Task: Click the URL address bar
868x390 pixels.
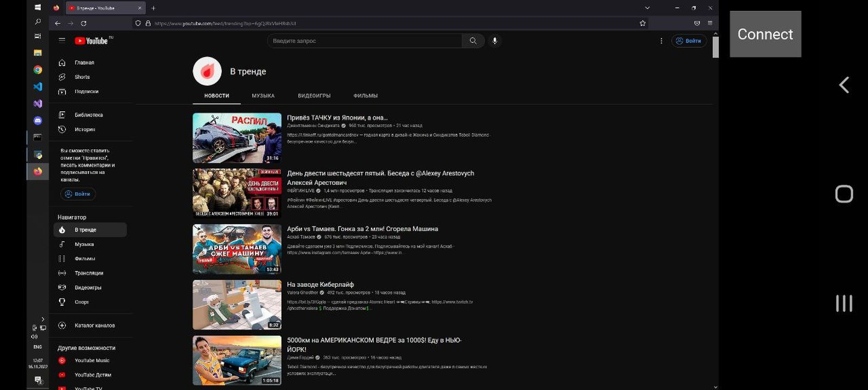Action: pos(391,23)
